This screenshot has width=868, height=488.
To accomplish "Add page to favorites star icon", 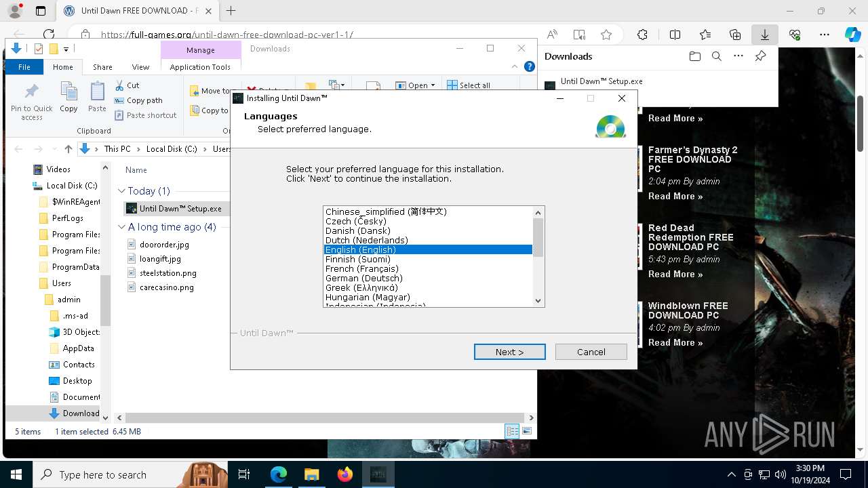I will [x=606, y=35].
